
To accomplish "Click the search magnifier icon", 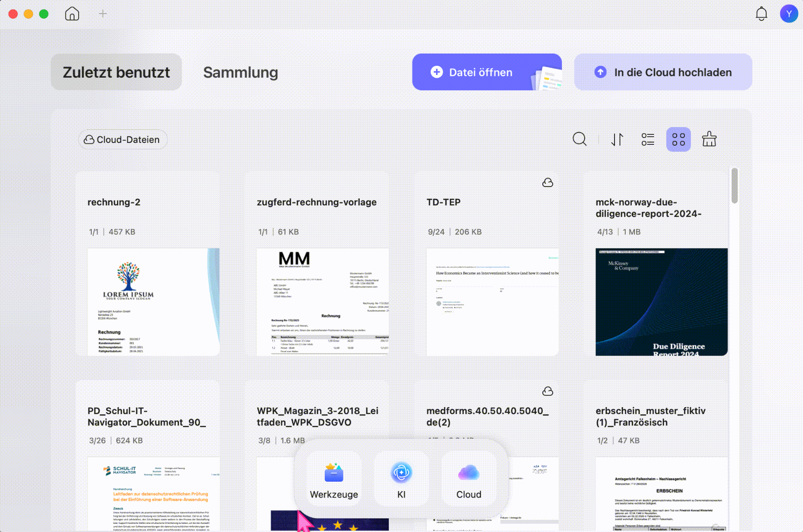I will click(x=580, y=139).
